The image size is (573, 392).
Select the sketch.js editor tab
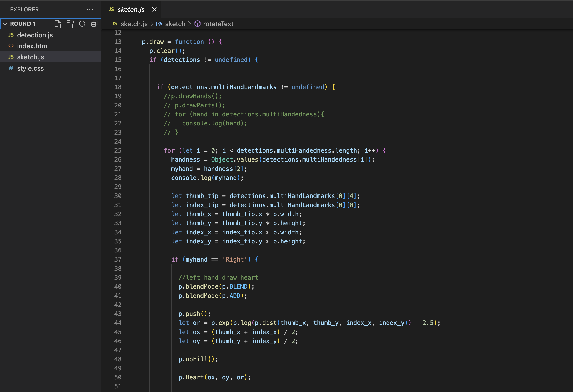(131, 10)
